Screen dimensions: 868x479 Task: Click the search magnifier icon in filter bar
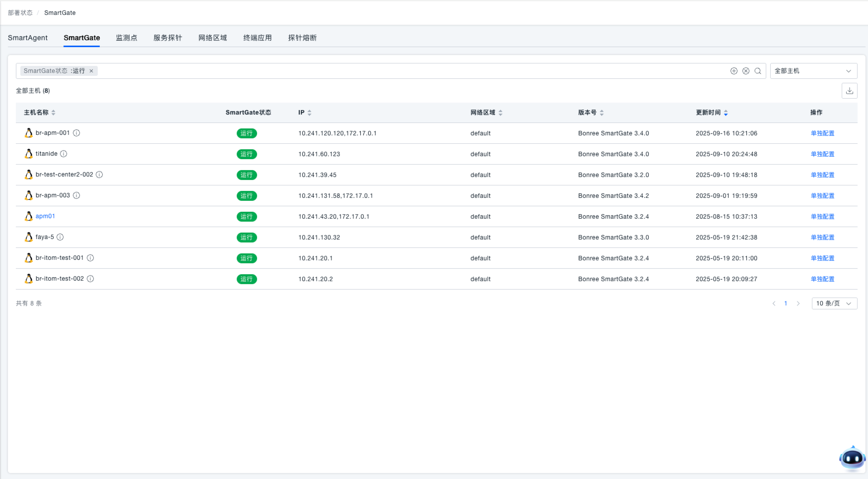[758, 71]
